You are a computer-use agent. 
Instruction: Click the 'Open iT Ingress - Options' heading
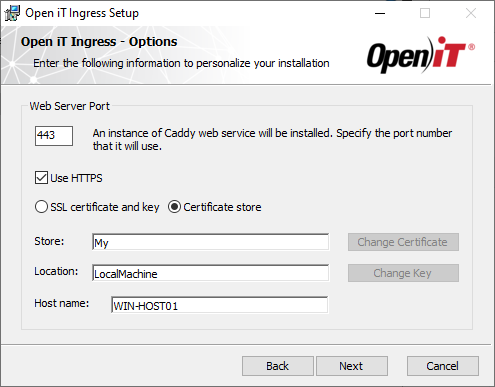pyautogui.click(x=99, y=42)
